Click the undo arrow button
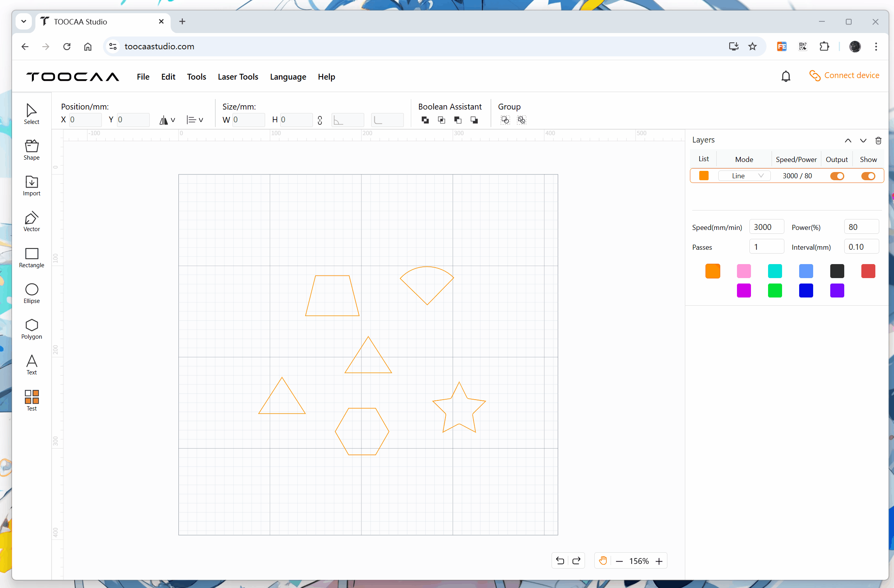 pyautogui.click(x=560, y=560)
